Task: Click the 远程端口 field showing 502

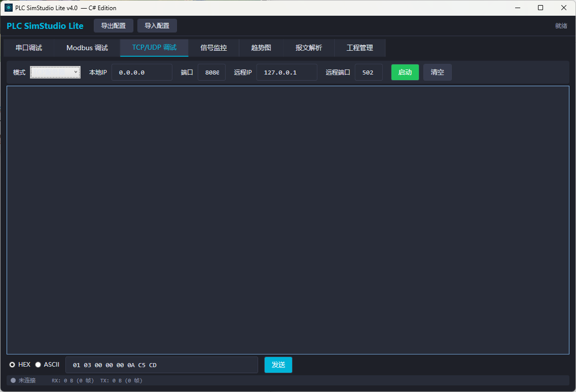Action: click(369, 73)
